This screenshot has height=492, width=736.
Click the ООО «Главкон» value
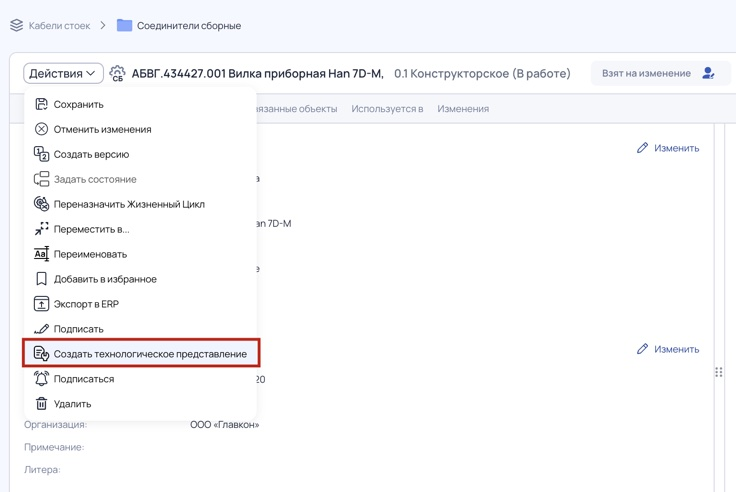pyautogui.click(x=224, y=425)
